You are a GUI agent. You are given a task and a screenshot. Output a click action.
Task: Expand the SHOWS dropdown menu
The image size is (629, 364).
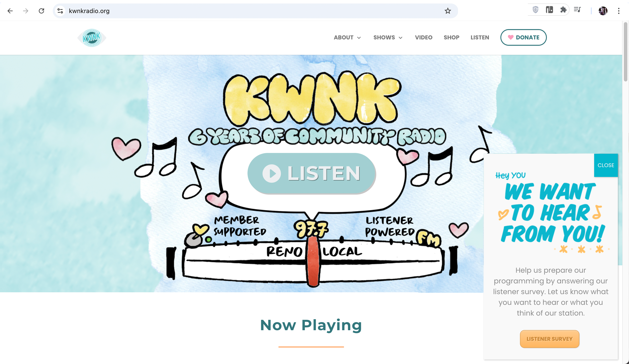click(x=388, y=38)
